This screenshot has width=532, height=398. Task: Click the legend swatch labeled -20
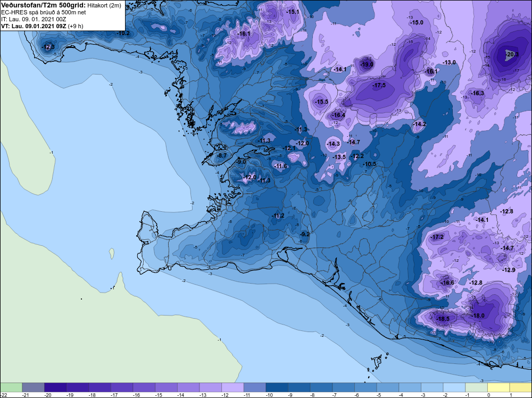[55, 387]
